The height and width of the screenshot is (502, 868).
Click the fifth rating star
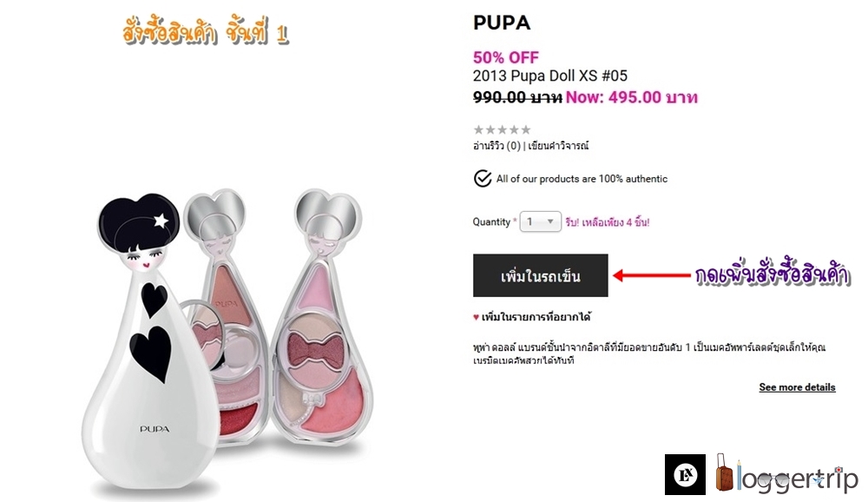(525, 129)
